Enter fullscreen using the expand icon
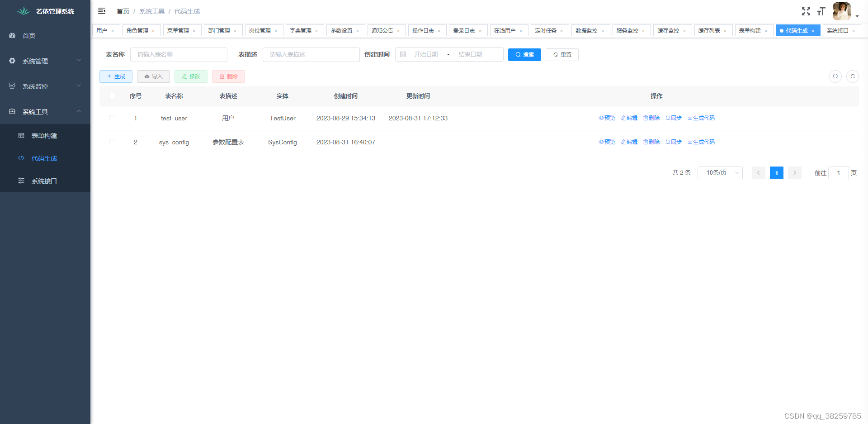 [806, 11]
